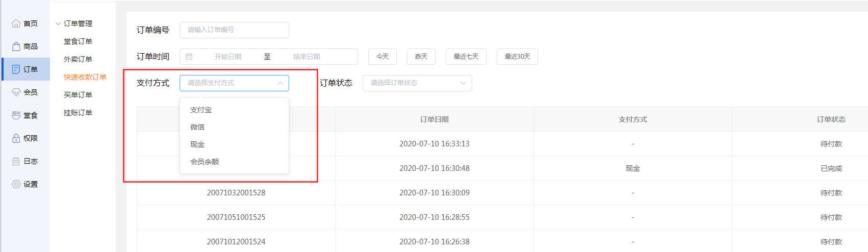
Task: Click order number 20071032001528
Action: (x=236, y=193)
